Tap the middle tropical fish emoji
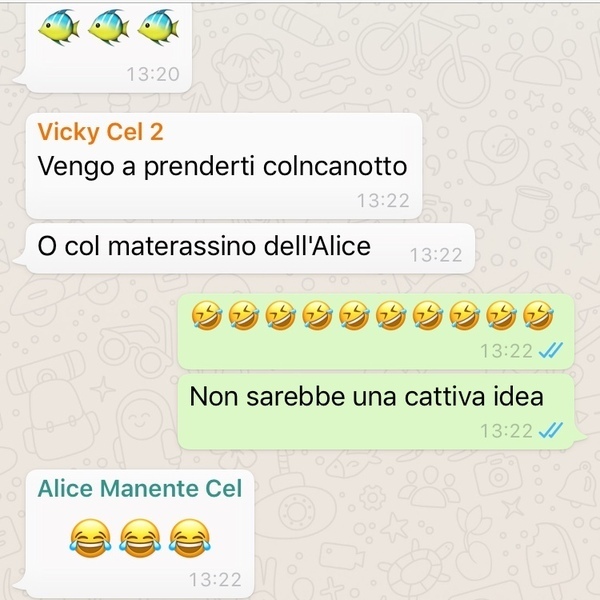Screen dimensions: 600x600 coord(109,27)
